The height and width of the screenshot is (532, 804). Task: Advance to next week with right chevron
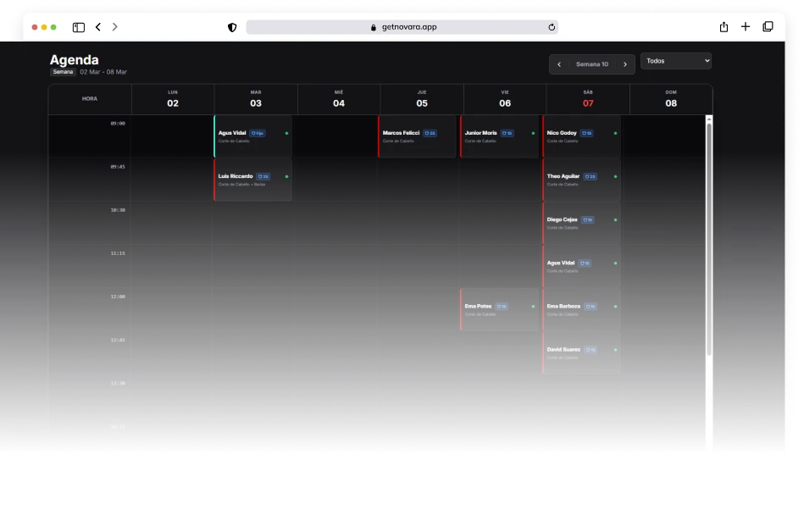click(x=625, y=64)
